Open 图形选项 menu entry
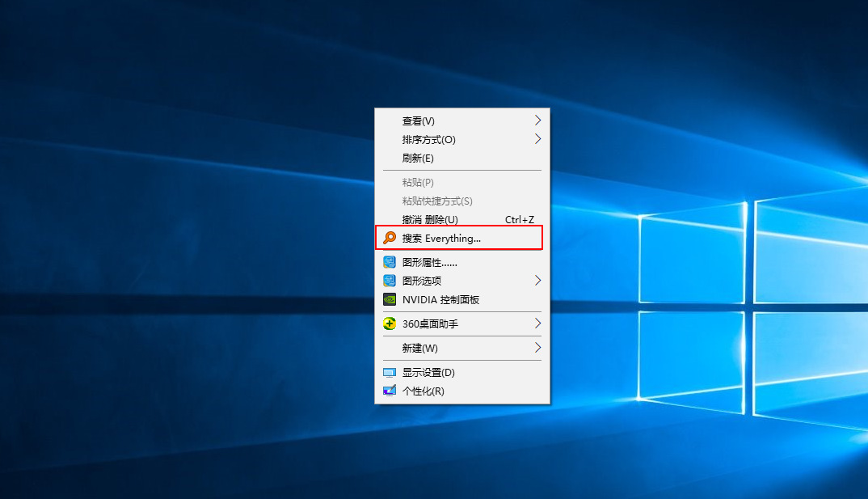 click(462, 281)
